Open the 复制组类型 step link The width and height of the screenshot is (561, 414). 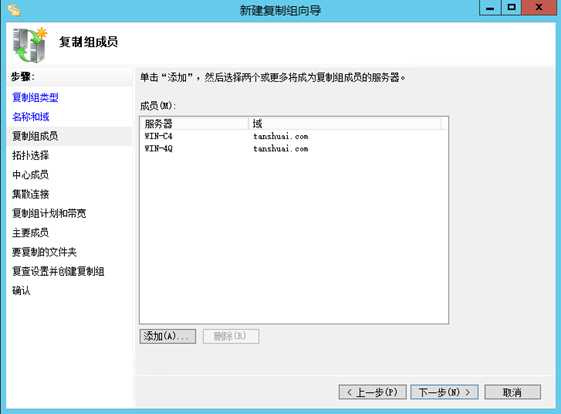(x=35, y=97)
